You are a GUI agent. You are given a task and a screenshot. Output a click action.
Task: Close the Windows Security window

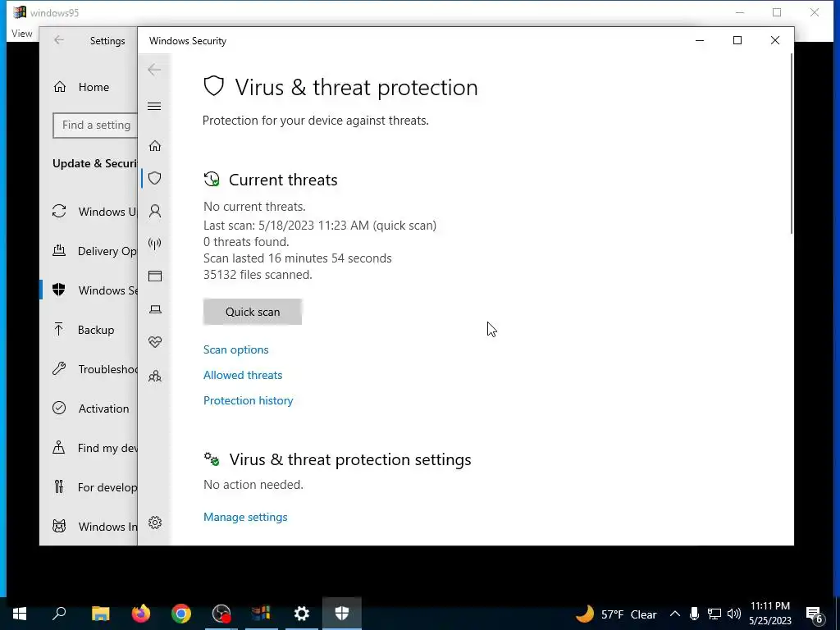click(x=774, y=40)
